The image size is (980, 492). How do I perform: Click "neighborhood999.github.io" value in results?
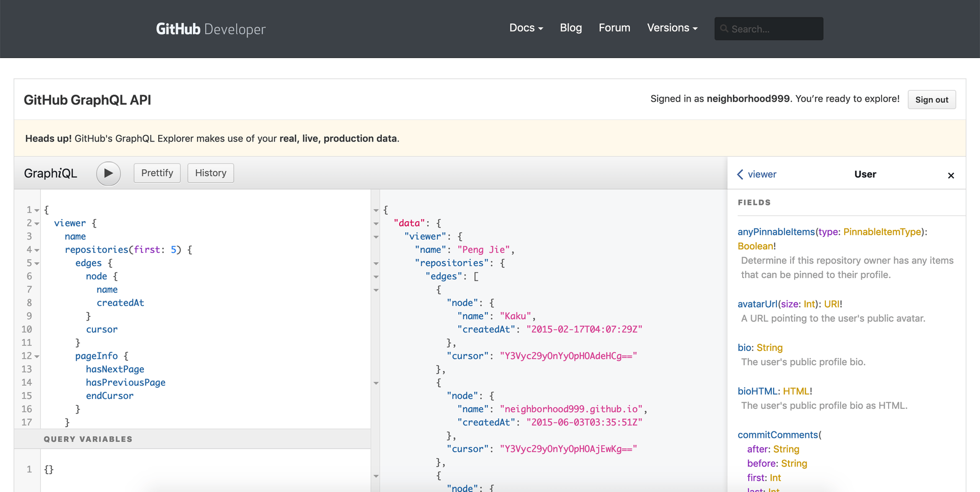coord(572,409)
